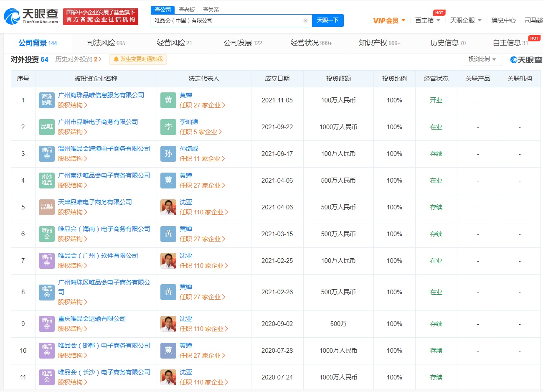The height and width of the screenshot is (392, 543).
Task: Open the user account 司马懿 link
Action: pos(534,20)
